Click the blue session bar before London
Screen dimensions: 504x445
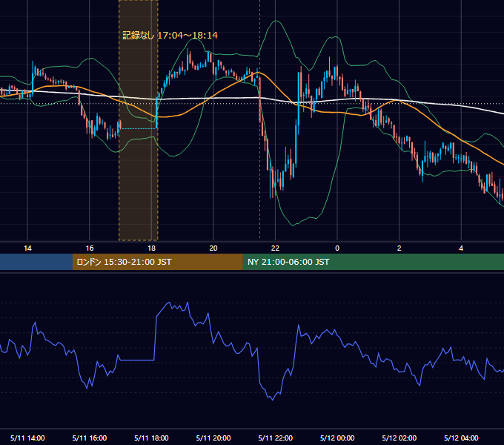pyautogui.click(x=36, y=262)
